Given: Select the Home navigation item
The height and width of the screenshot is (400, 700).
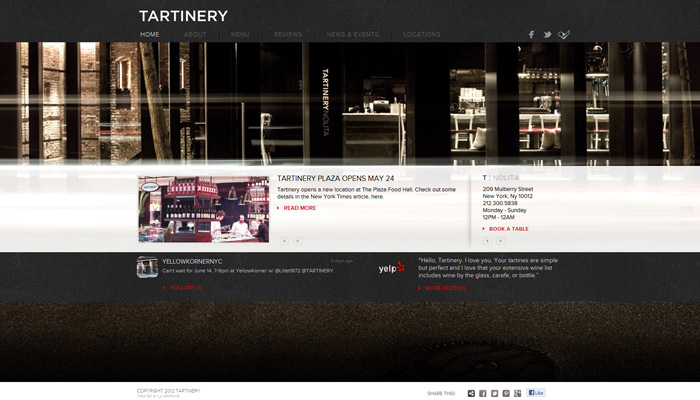Looking at the screenshot, I should (x=150, y=34).
